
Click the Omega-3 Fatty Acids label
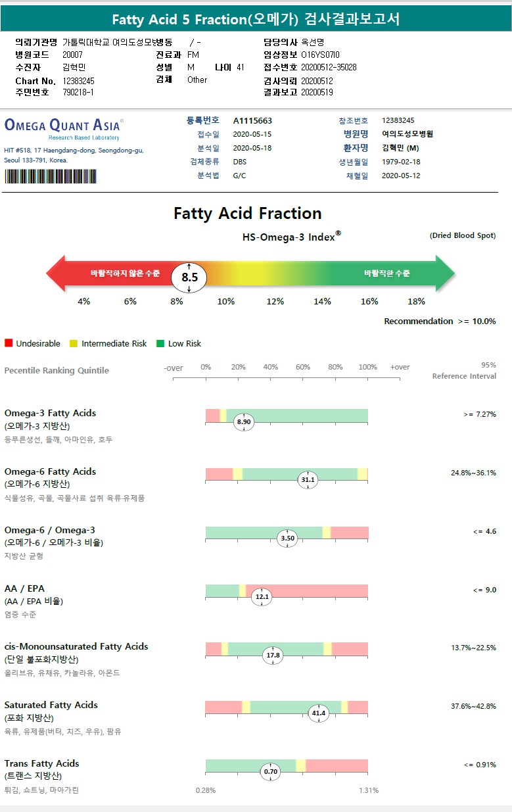pos(50,413)
